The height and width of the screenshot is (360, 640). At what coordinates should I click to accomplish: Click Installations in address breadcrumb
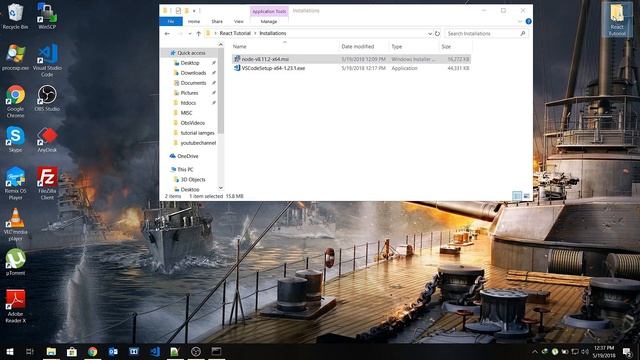[x=273, y=33]
